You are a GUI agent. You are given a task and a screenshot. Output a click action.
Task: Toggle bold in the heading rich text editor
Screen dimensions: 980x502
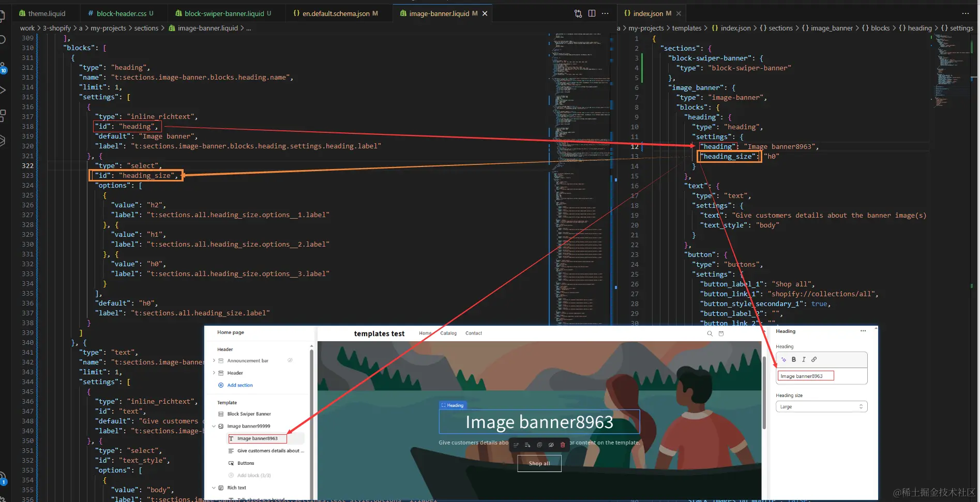point(794,359)
